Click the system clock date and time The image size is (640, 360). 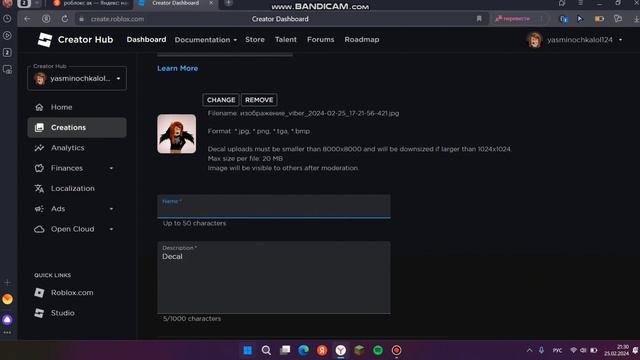(617, 350)
